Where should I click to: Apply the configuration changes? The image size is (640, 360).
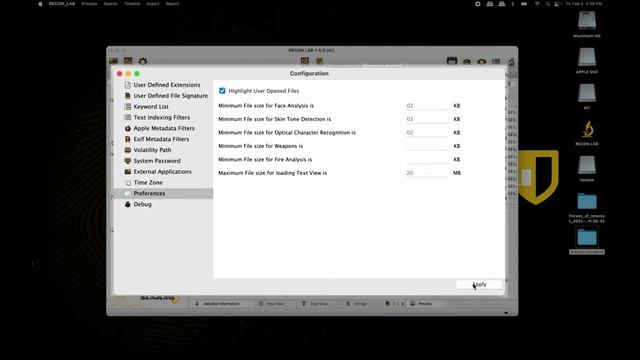(479, 284)
